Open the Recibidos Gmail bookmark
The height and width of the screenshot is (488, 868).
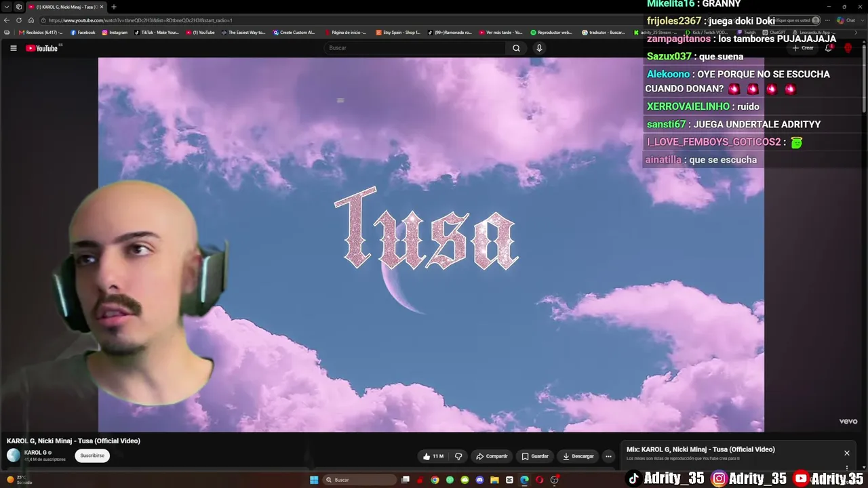(40, 33)
